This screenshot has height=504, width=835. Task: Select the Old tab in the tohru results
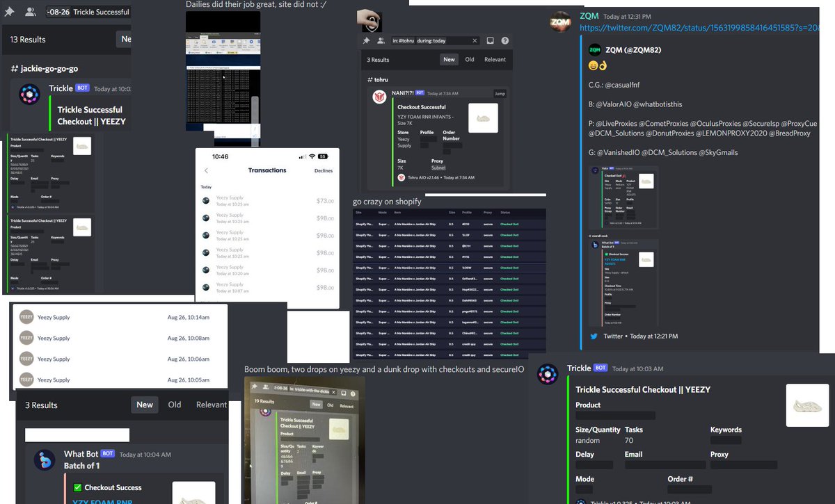click(x=470, y=60)
